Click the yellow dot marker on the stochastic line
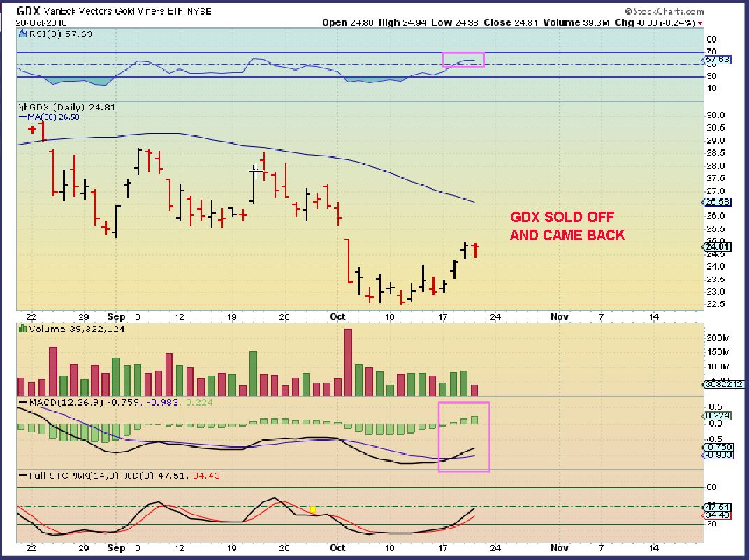This screenshot has height=560, width=749. click(312, 510)
